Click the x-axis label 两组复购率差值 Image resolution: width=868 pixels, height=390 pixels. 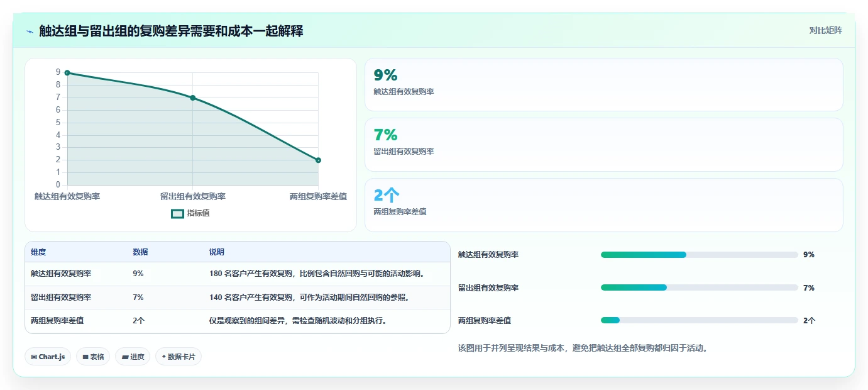tap(318, 196)
